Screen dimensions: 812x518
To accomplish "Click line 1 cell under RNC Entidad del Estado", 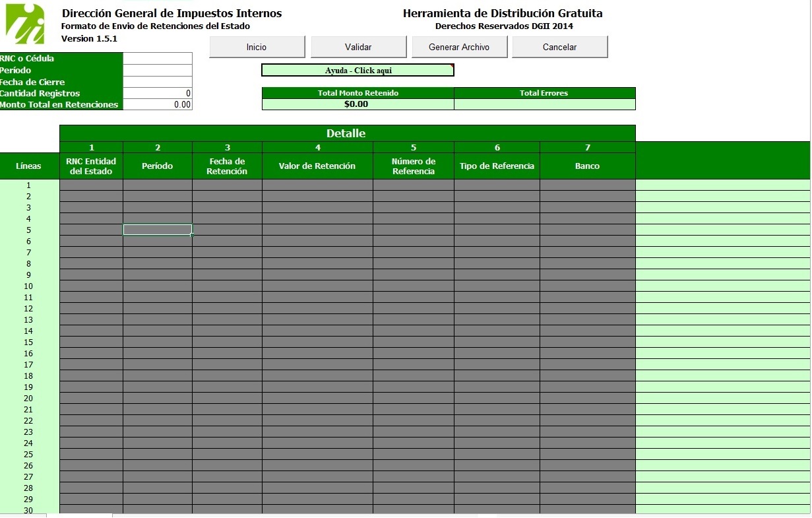I will point(91,185).
